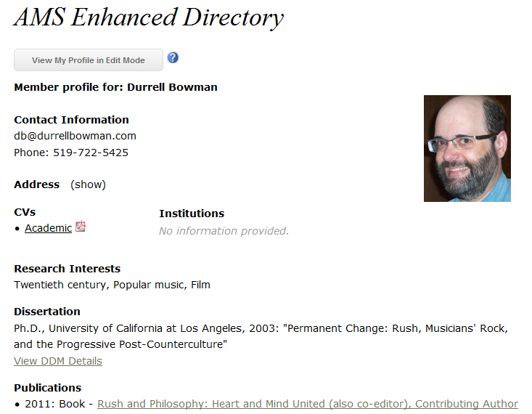This screenshot has height=414, width=532.
Task: Select the Publications heading
Action: (x=47, y=388)
